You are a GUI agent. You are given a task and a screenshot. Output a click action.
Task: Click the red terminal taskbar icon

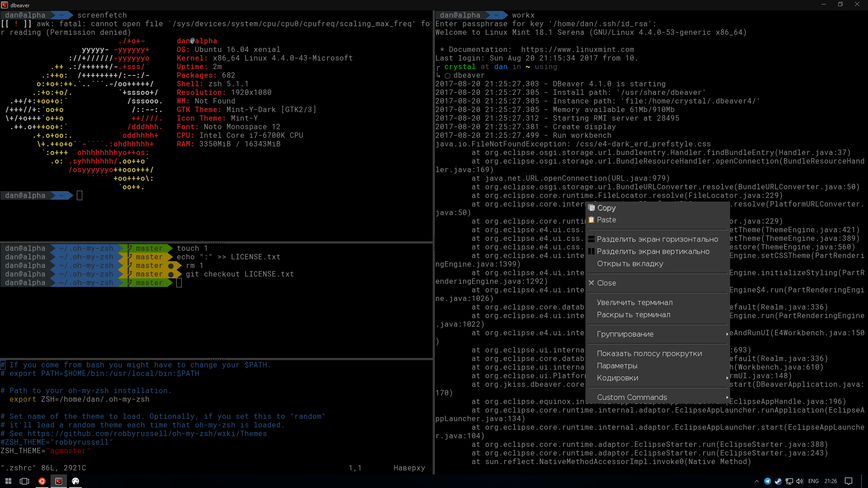coord(59,481)
